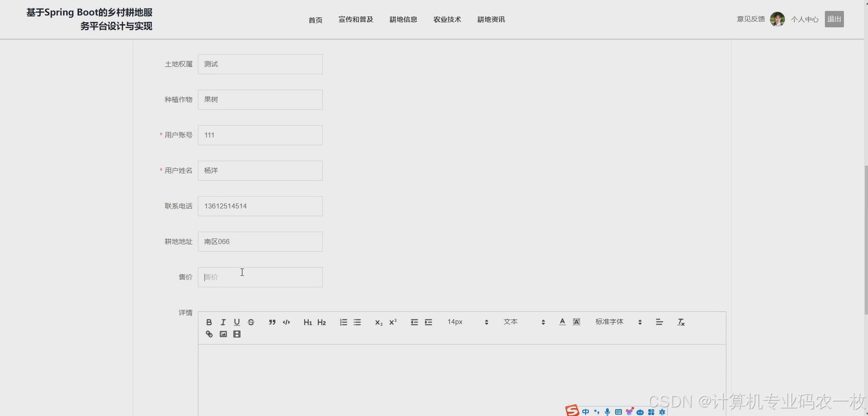Click inside the 详情 rich text area
The width and height of the screenshot is (868, 416).
(462, 380)
